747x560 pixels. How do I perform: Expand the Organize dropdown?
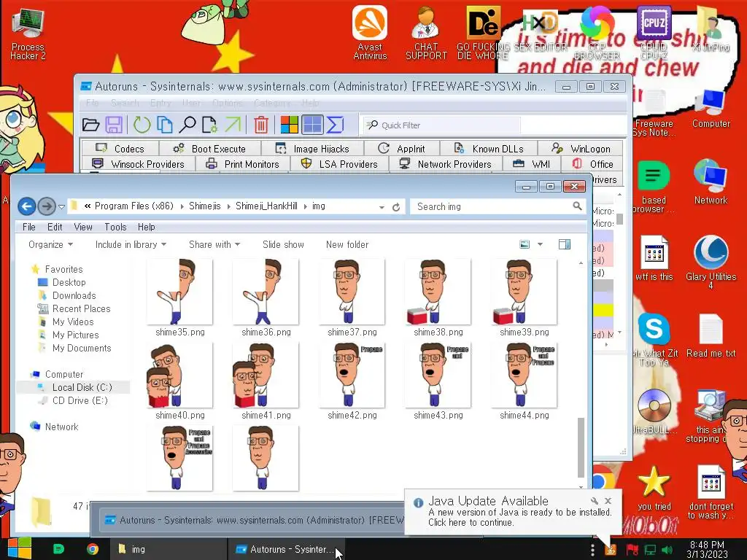point(50,244)
